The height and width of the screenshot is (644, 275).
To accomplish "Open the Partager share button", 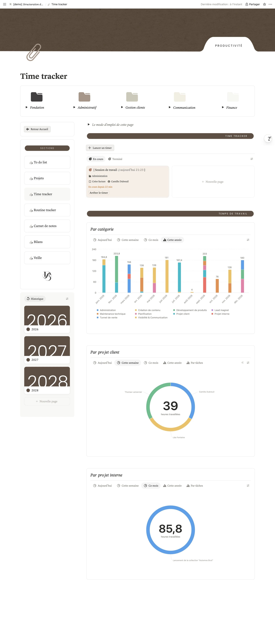I will tap(252, 4).
